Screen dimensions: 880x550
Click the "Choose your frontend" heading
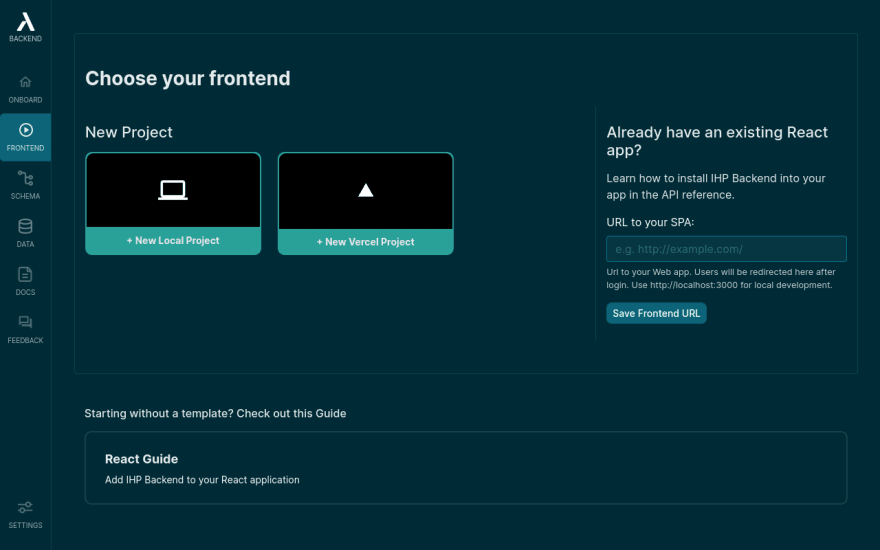pos(187,78)
